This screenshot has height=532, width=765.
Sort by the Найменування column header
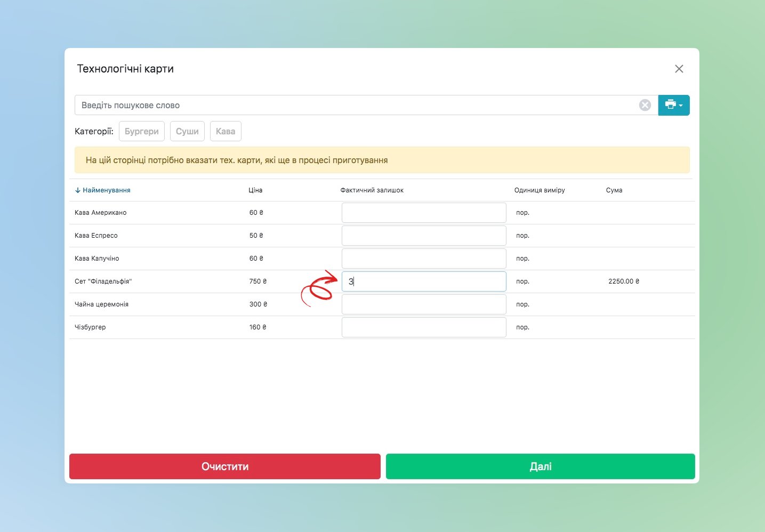(106, 190)
